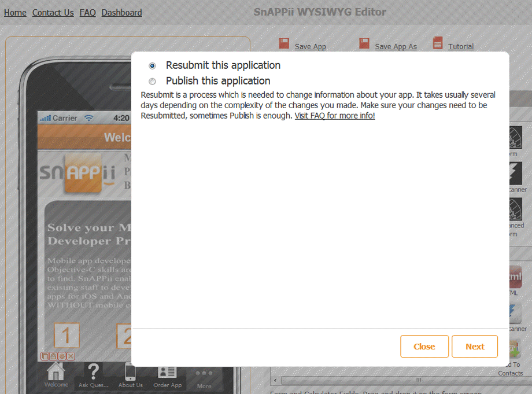The height and width of the screenshot is (394, 532).
Task: Click the orange numbered 1 box in phone preview
Action: click(66, 336)
